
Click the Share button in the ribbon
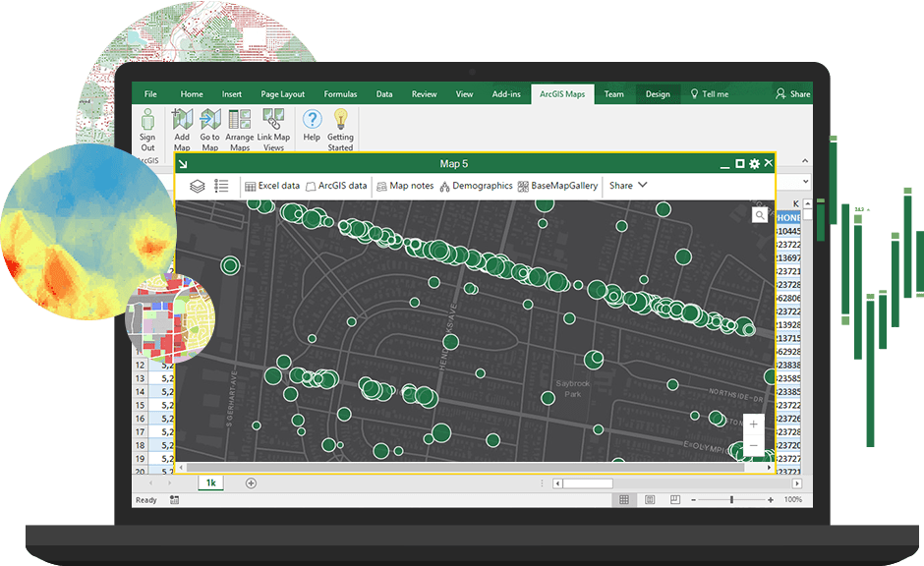pyautogui.click(x=793, y=94)
